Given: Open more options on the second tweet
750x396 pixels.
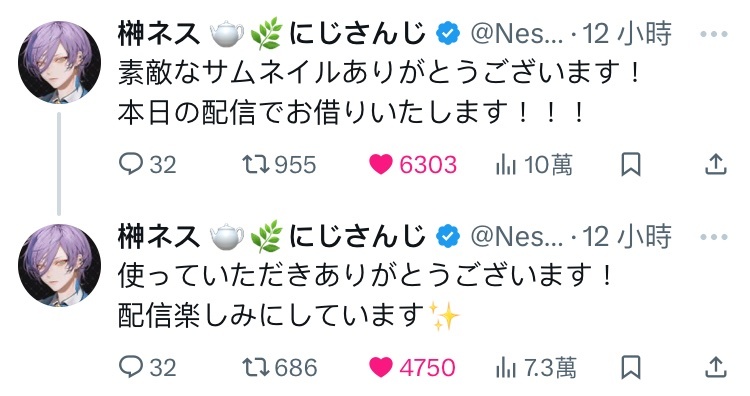Looking at the screenshot, I should point(714,237).
